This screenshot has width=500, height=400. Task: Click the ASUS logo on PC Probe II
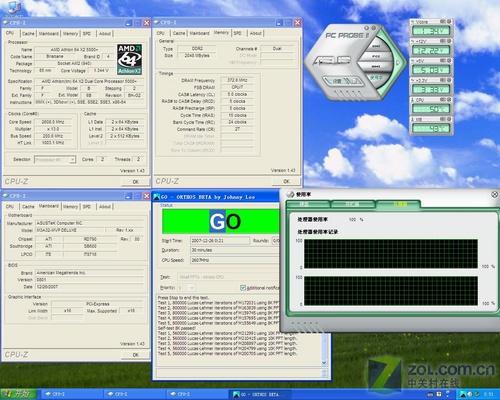point(332,61)
